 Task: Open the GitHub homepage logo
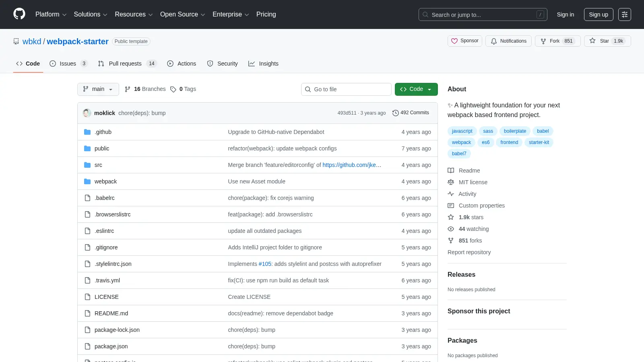[x=19, y=14]
